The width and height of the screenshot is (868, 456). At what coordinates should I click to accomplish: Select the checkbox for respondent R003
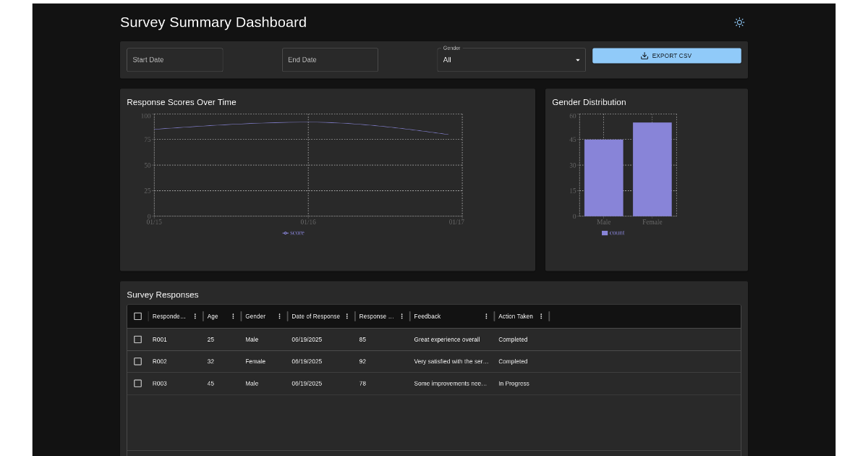pos(137,383)
